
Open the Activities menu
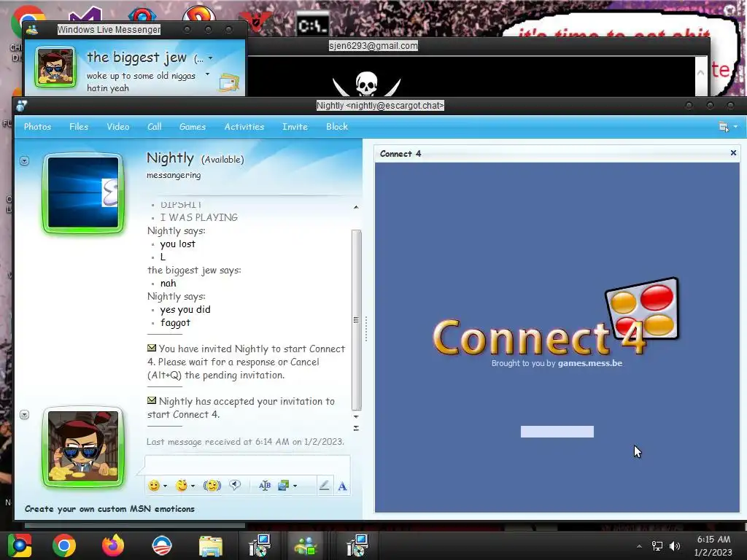pyautogui.click(x=244, y=127)
